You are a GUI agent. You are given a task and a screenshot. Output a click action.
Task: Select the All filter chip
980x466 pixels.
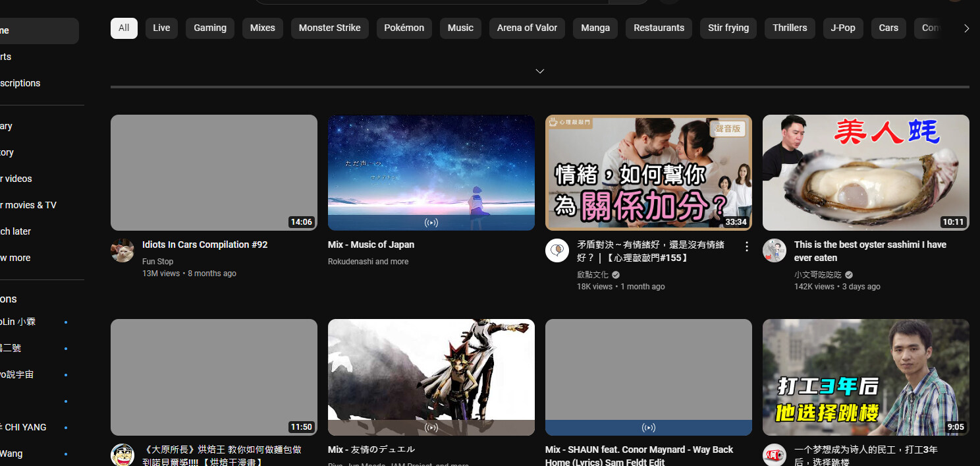pos(124,28)
